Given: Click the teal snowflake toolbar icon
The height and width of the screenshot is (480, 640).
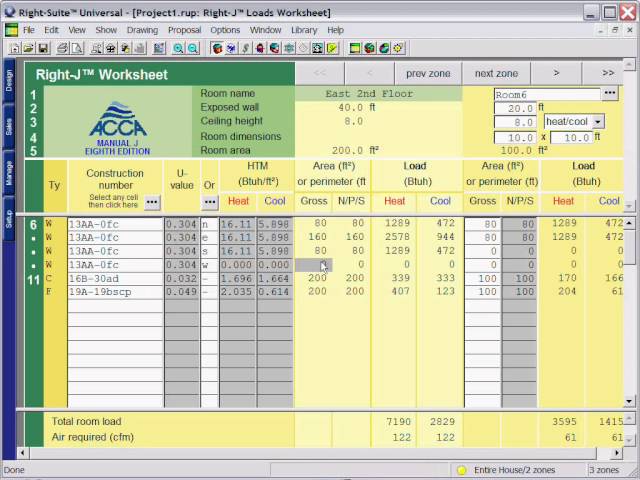Looking at the screenshot, I should (289, 48).
